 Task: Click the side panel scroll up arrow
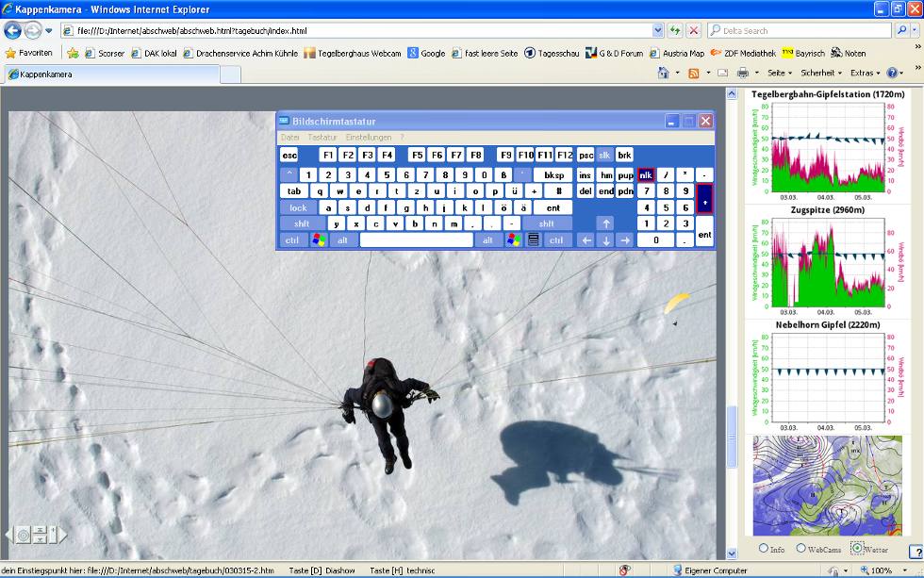coord(732,93)
